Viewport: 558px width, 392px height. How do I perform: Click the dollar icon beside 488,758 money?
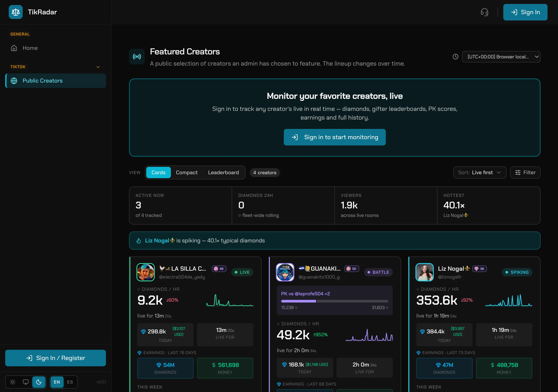point(492,365)
